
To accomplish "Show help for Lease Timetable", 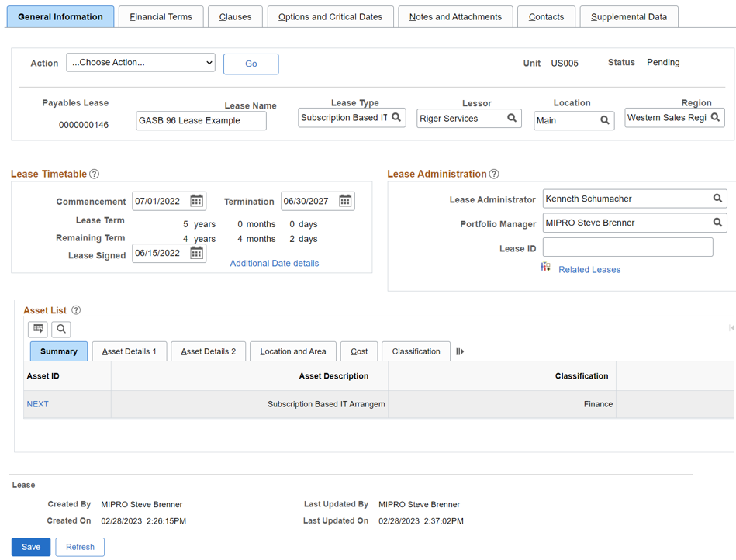I will tap(94, 175).
